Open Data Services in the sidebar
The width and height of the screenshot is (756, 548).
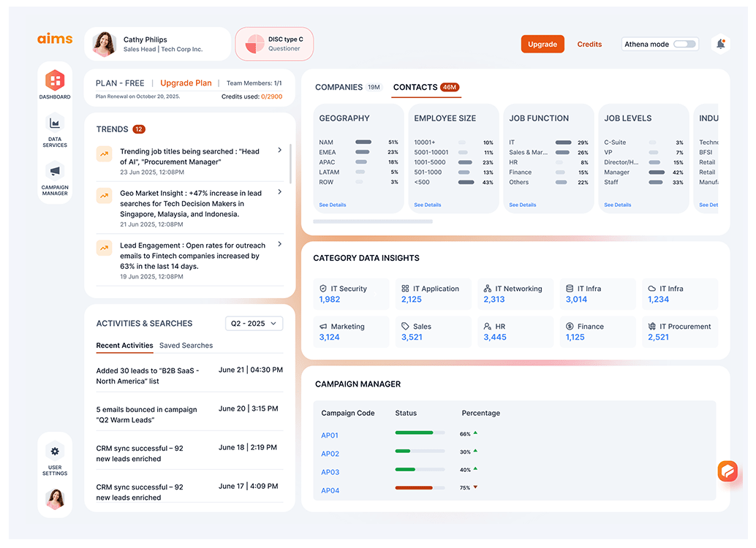(55, 123)
